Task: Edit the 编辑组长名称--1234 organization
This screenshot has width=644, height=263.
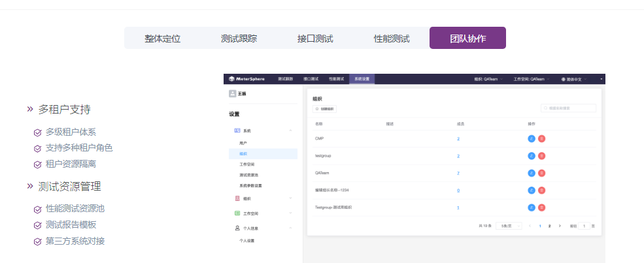Action: coord(532,191)
